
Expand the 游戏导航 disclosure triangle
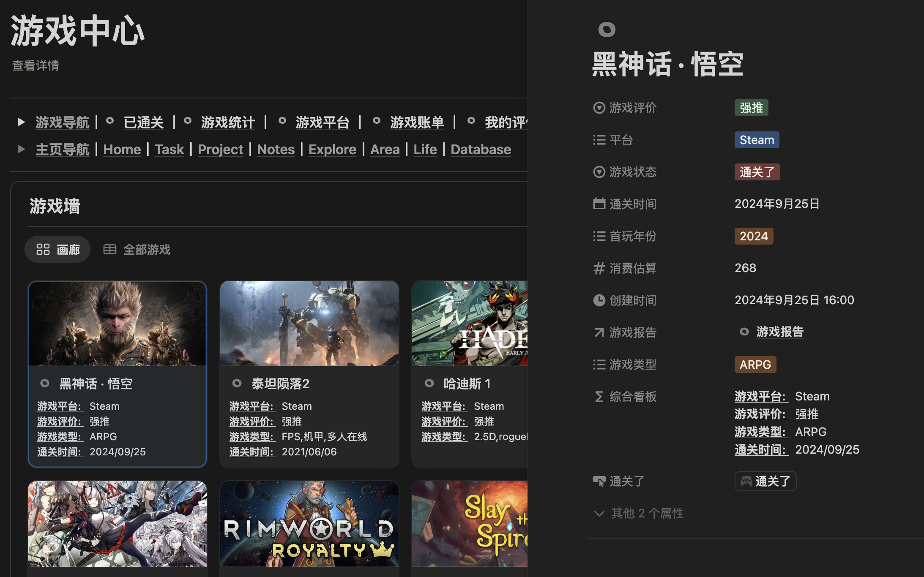click(x=22, y=122)
